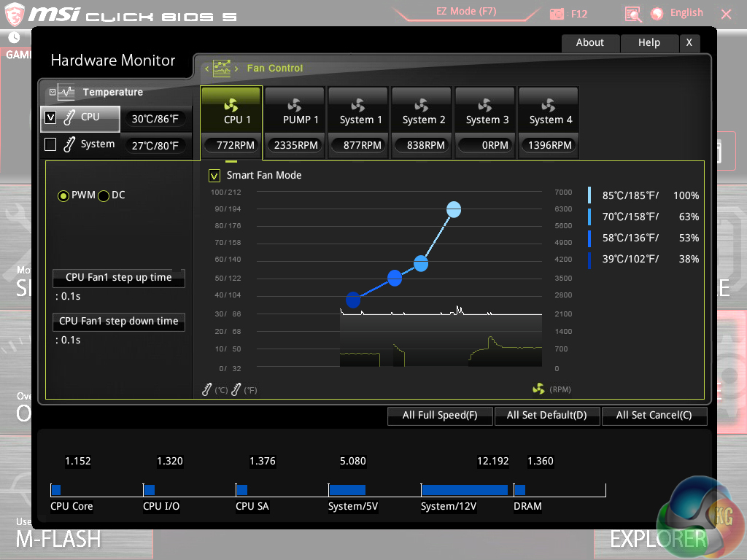Click the 1.152 CPU Core voltage value
The width and height of the screenshot is (747, 560).
(x=78, y=462)
